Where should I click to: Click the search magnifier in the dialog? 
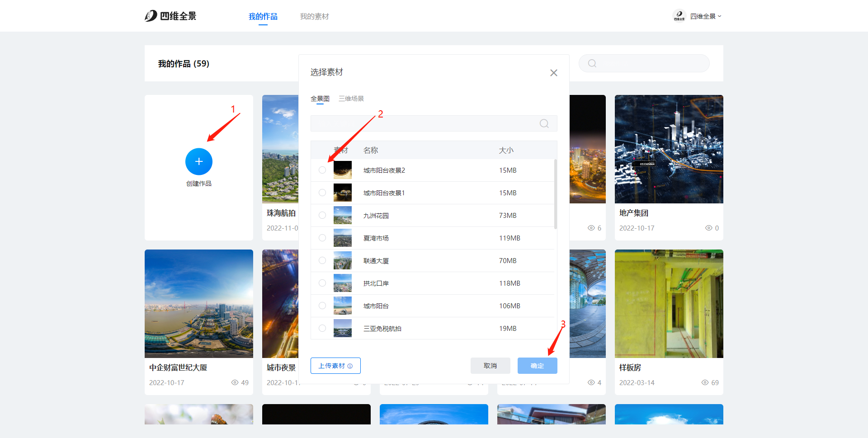[544, 123]
